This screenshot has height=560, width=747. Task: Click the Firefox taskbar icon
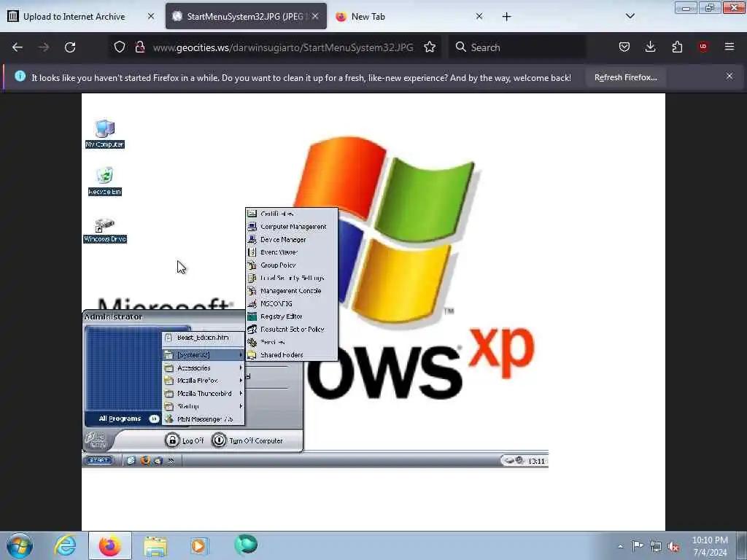coord(109,545)
